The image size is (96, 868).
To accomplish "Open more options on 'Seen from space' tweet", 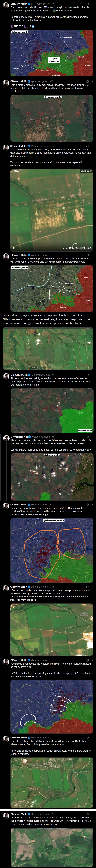I will point(92,4).
